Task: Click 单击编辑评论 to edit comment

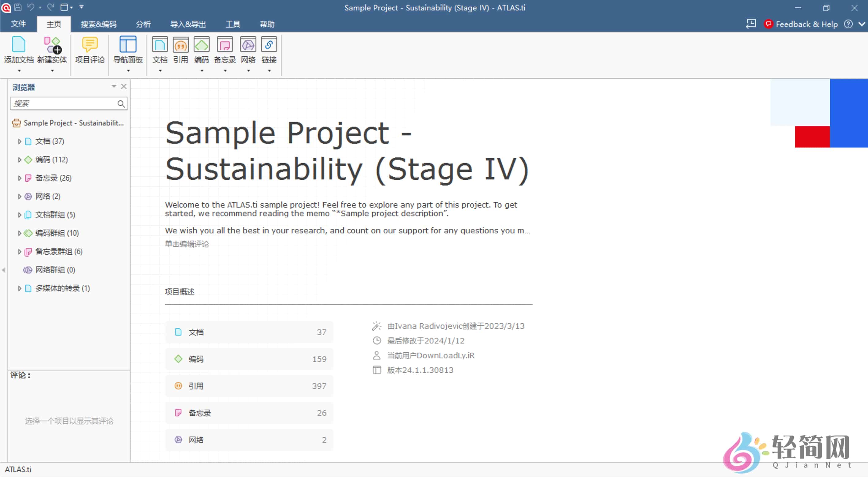Action: [x=187, y=244]
